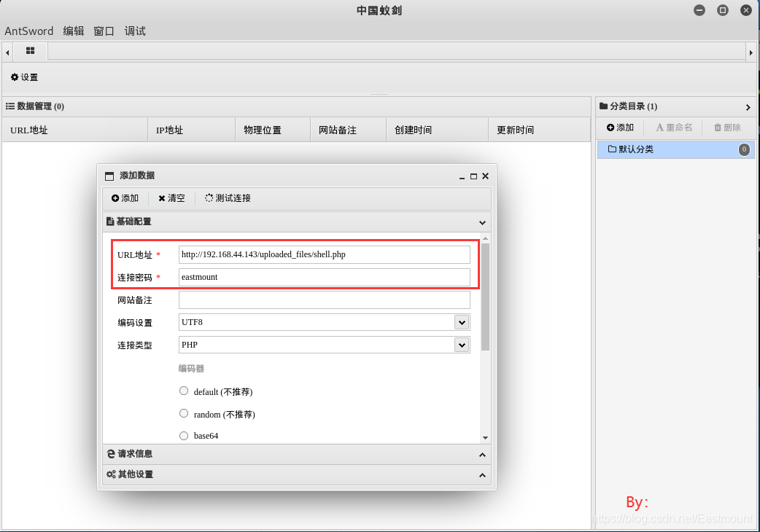
Task: Click the 清空 button in the dialog
Action: coord(171,198)
